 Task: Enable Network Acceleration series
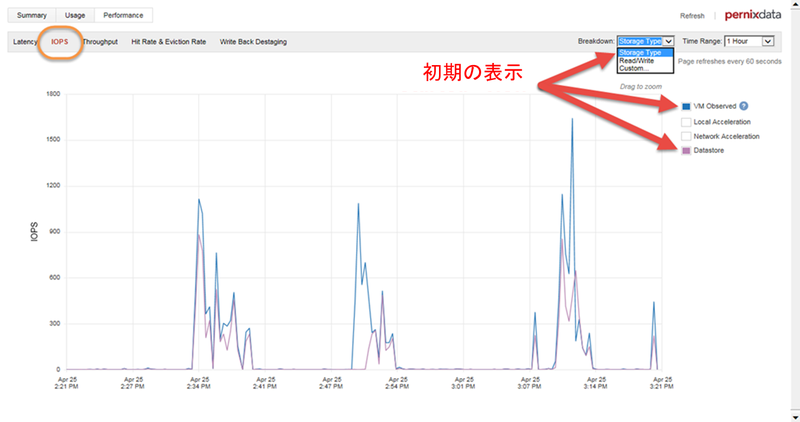click(x=686, y=136)
